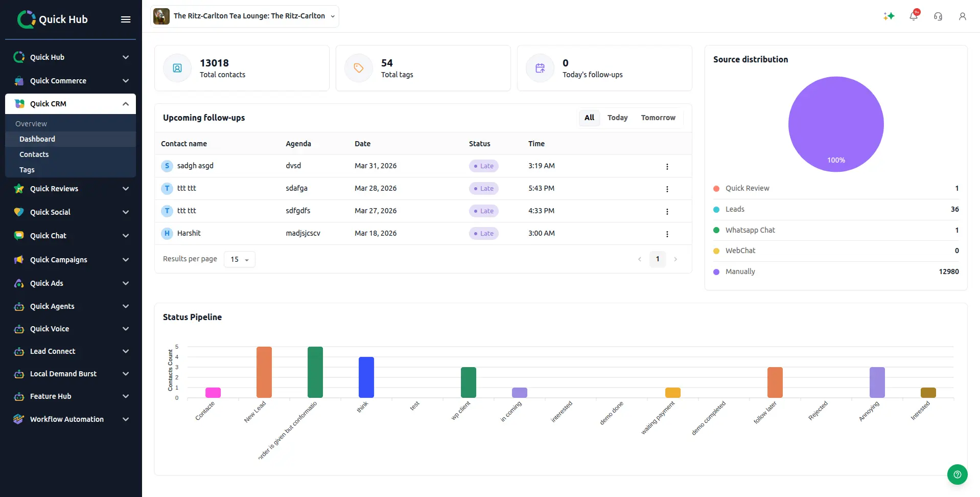This screenshot has width=980, height=497.
Task: Show All upcoming follow-ups tab
Action: coord(590,118)
